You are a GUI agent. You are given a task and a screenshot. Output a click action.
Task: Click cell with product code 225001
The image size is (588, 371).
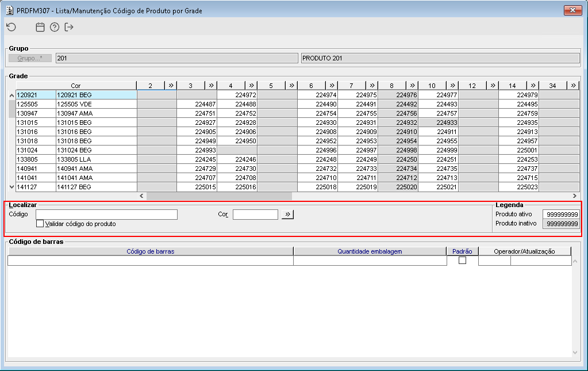[x=518, y=150]
